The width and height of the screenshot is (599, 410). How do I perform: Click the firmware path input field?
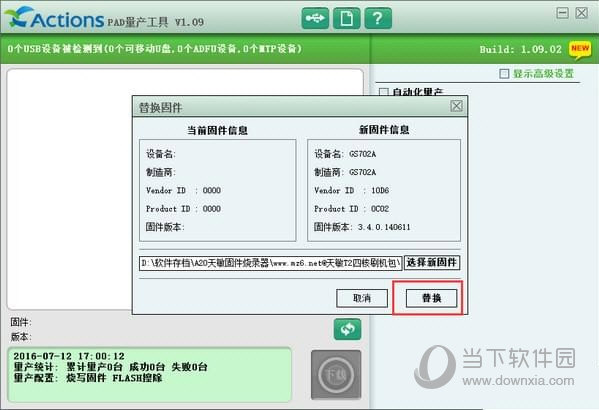coord(271,263)
